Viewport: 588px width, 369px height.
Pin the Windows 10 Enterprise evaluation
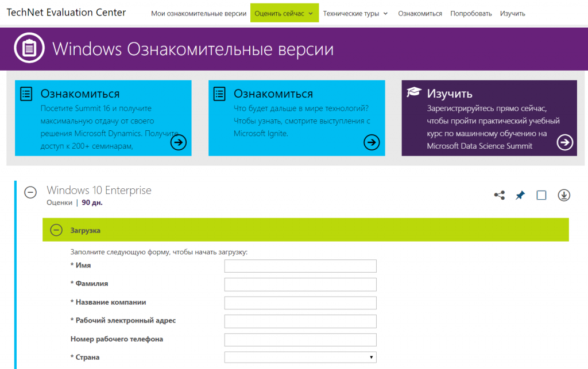[x=520, y=195]
